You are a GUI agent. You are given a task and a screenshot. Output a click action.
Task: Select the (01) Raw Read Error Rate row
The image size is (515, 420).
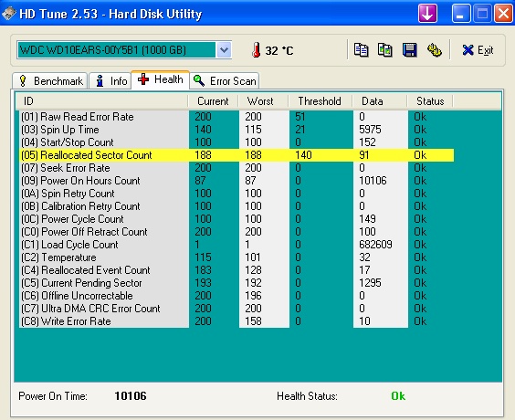[x=236, y=117]
